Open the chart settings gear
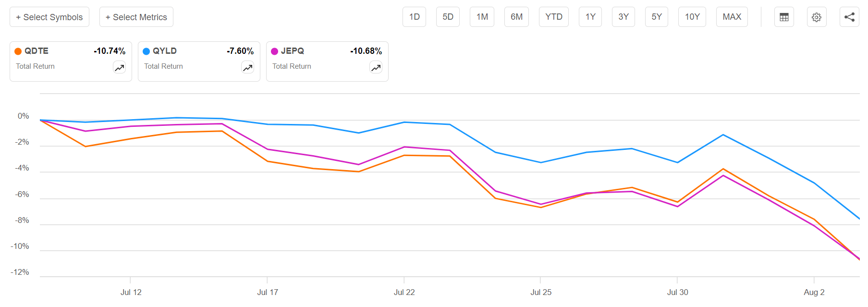The width and height of the screenshot is (868, 307). (x=817, y=16)
